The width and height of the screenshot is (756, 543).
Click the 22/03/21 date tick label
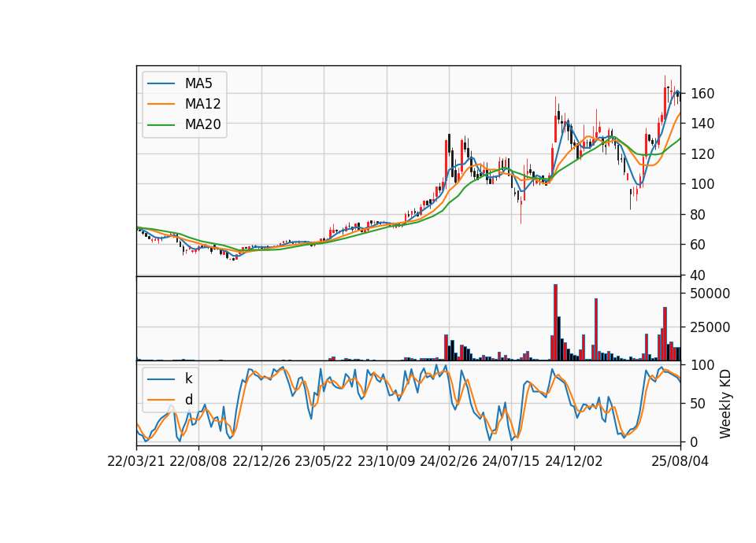136,461
